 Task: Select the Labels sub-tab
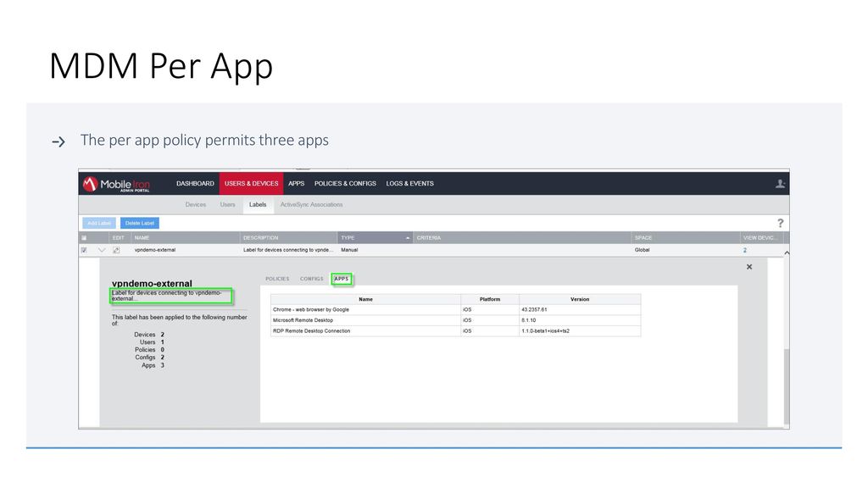(258, 205)
